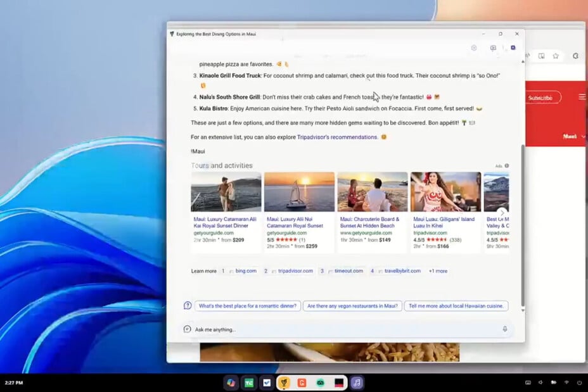Open Maui Luau: Gilligans' Island Luau In Kihei ad
The height and width of the screenshot is (392, 588).
tap(444, 222)
